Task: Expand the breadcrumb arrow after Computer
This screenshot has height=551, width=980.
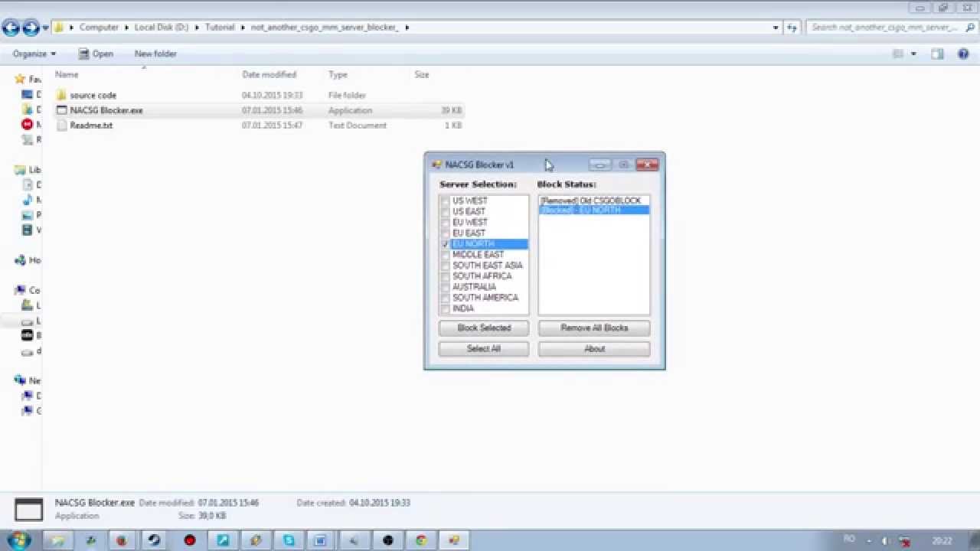Action: [x=126, y=28]
